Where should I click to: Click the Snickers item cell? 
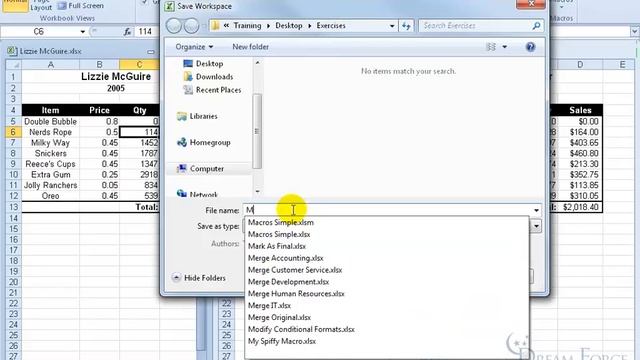(x=51, y=153)
